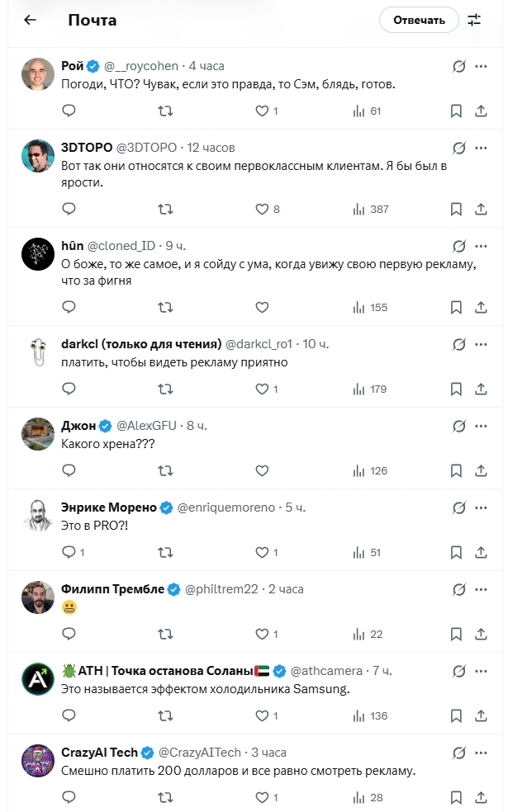Image resolution: width=508 pixels, height=812 pixels.
Task: Open @enriquemoreno profile handle link
Action: (227, 507)
